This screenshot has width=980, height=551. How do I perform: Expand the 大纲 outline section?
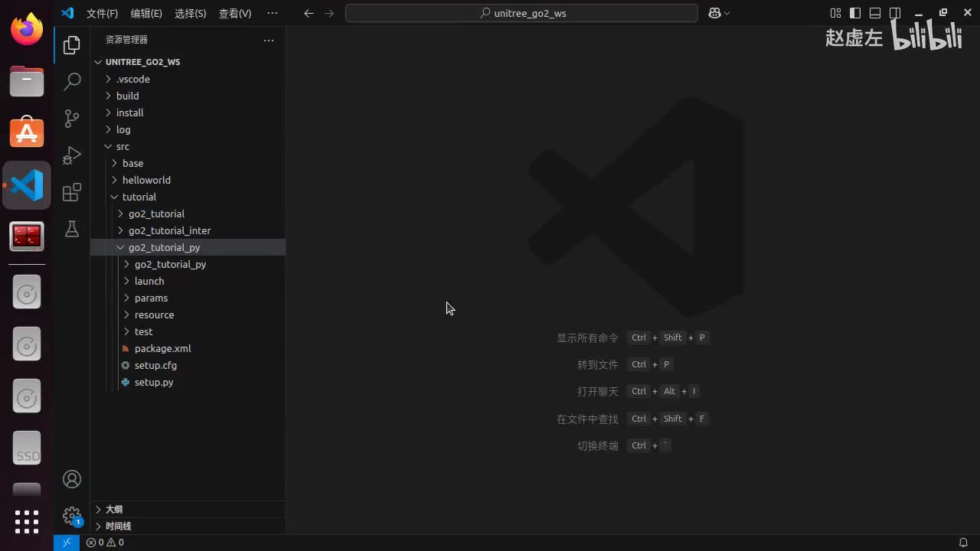[x=188, y=509]
